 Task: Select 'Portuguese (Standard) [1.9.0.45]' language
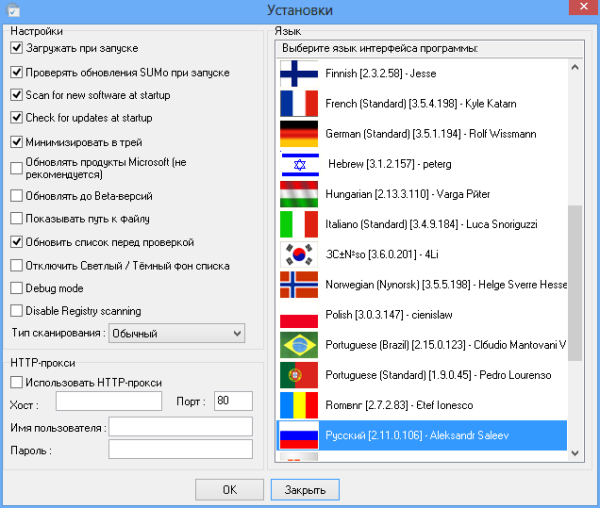(x=422, y=375)
